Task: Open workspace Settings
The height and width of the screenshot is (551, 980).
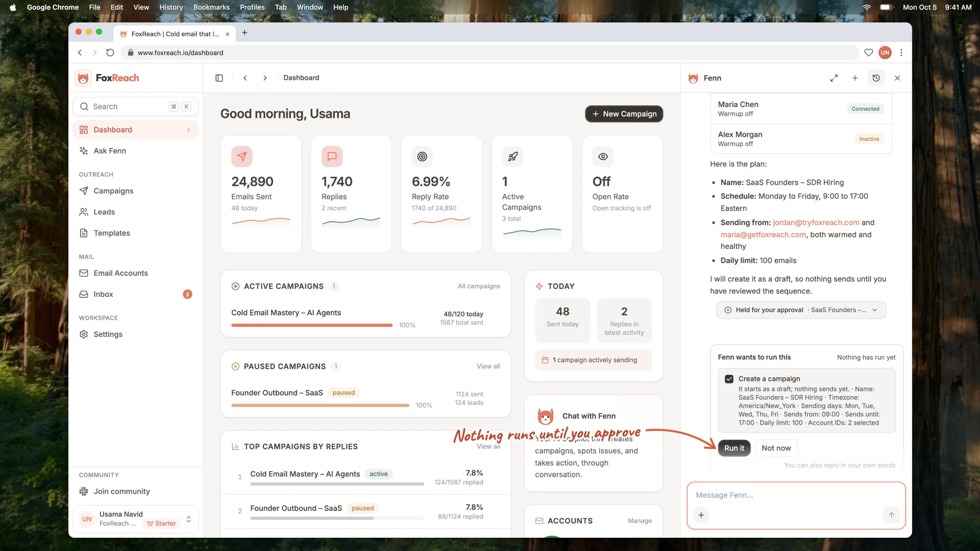Action: tap(135, 334)
